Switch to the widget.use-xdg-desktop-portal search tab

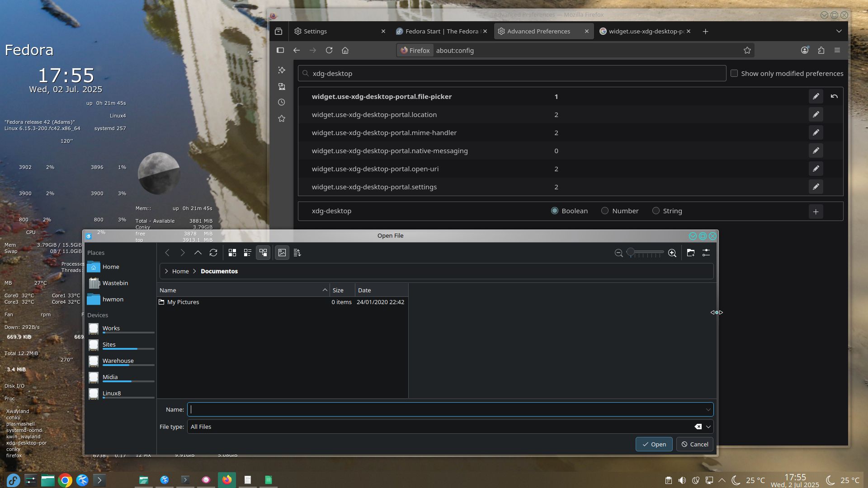click(644, 31)
